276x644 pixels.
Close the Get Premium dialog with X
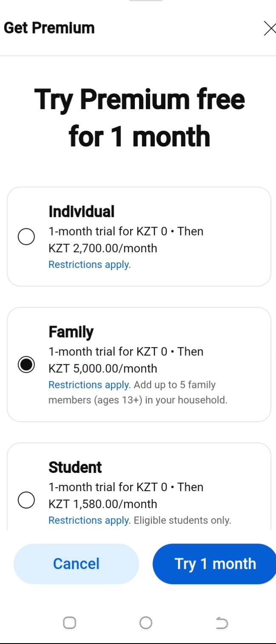[269, 28]
